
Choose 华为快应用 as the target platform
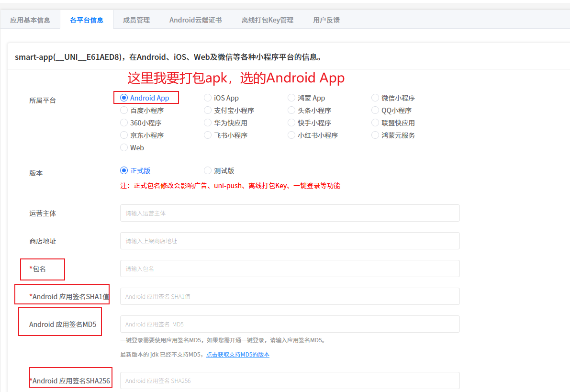point(208,123)
